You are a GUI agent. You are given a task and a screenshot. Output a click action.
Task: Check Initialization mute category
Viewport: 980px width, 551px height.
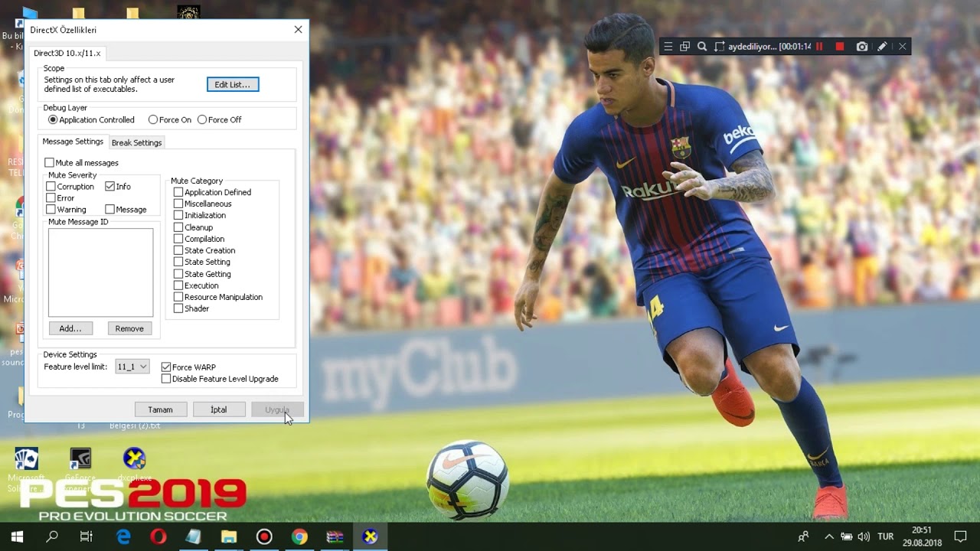pyautogui.click(x=178, y=216)
